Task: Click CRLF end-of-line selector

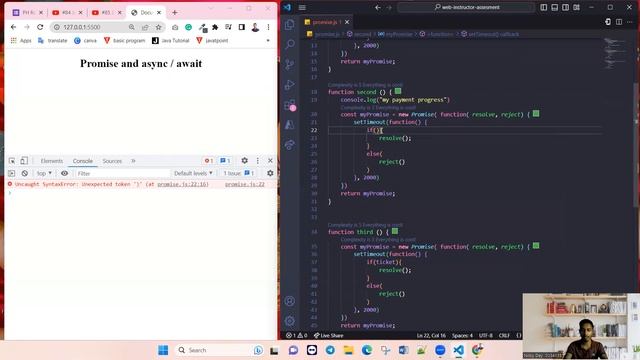Action: tap(504, 336)
